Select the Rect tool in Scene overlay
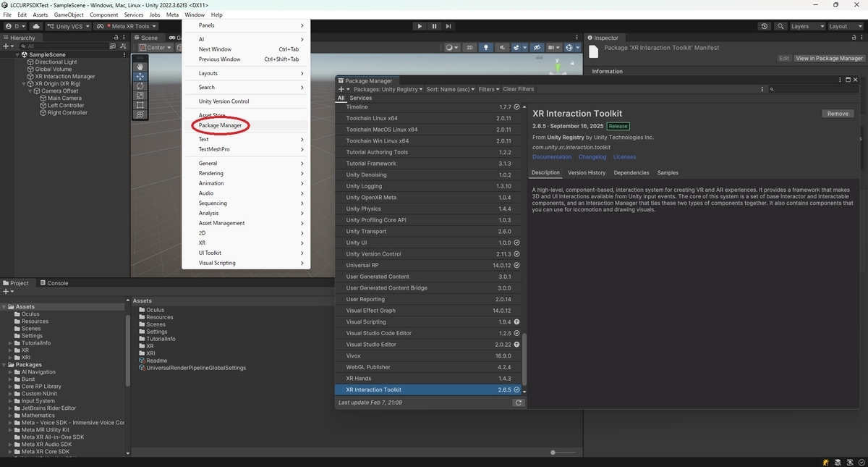868x467 pixels. coord(140,104)
